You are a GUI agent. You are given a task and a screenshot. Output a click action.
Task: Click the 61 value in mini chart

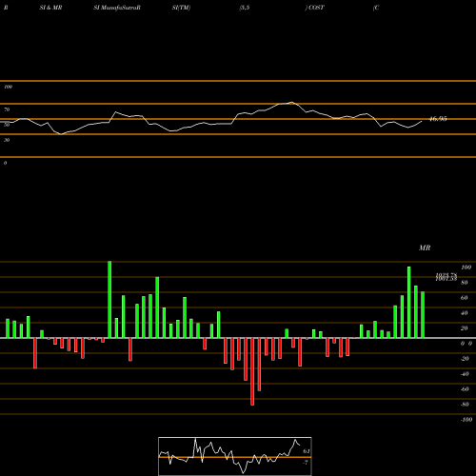click(307, 451)
